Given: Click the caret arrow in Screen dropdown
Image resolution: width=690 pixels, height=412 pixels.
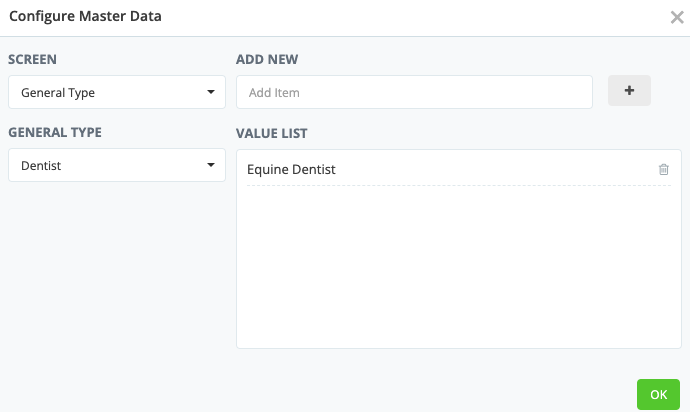Looking at the screenshot, I should 211,93.
